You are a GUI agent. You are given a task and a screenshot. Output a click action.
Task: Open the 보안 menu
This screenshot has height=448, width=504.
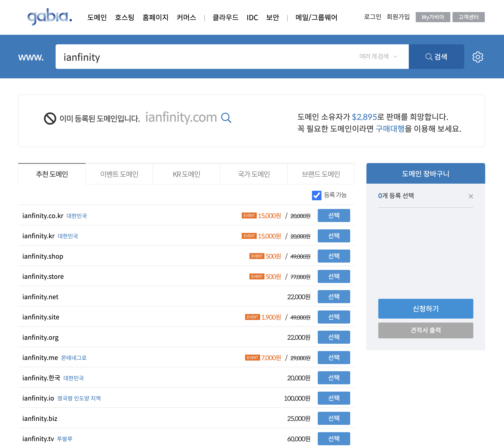[x=272, y=17]
